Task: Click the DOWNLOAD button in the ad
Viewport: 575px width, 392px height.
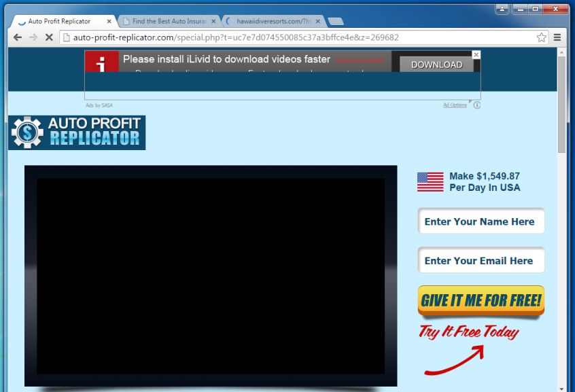Action: 436,65
